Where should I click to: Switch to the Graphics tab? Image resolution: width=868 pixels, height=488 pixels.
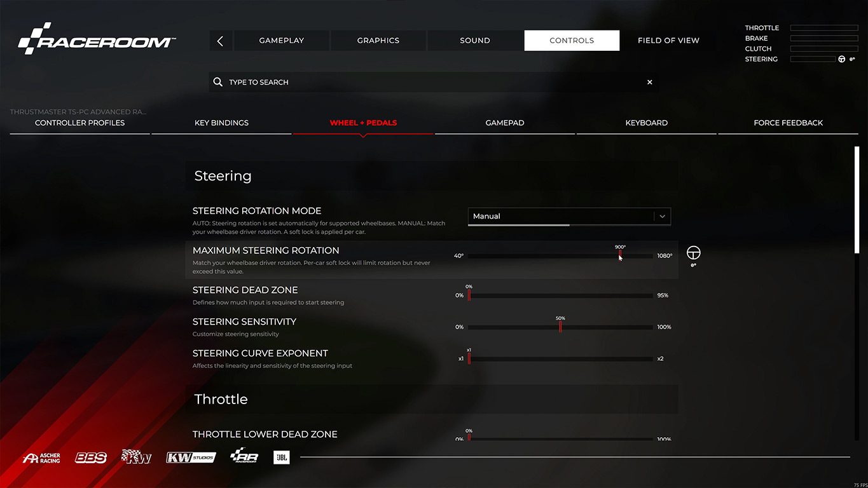pos(378,41)
